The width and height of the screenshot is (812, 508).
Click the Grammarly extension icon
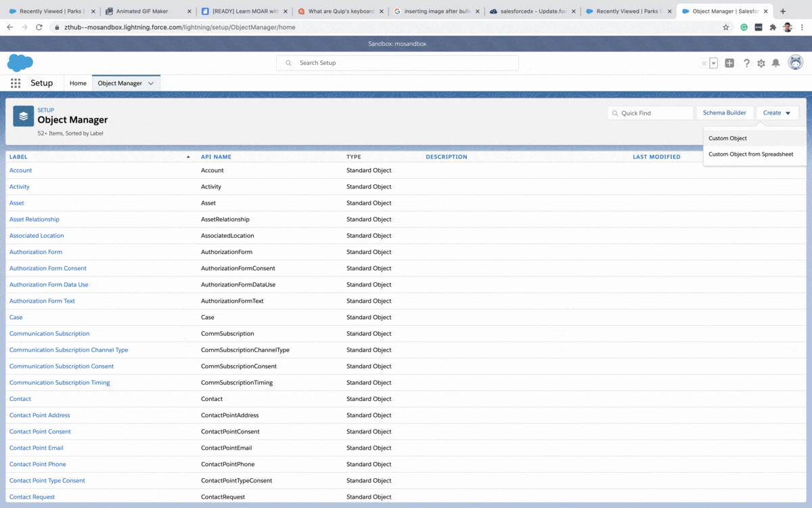[x=744, y=27]
